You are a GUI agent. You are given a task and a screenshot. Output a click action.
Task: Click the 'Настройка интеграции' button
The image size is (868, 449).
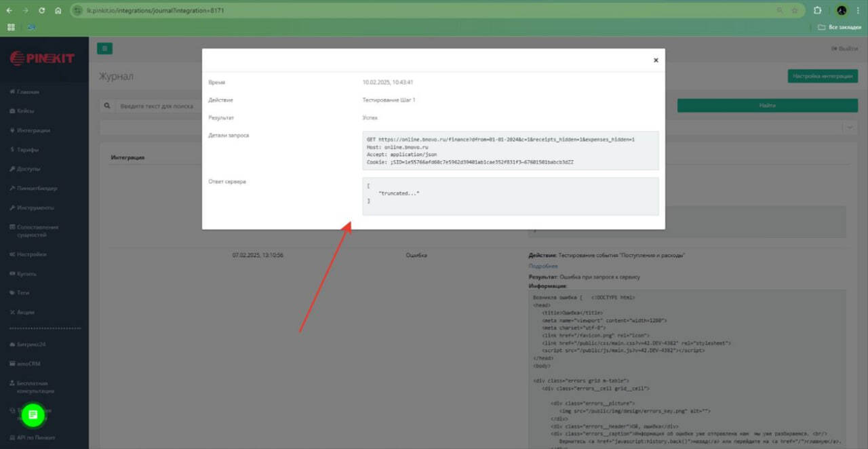[823, 77]
